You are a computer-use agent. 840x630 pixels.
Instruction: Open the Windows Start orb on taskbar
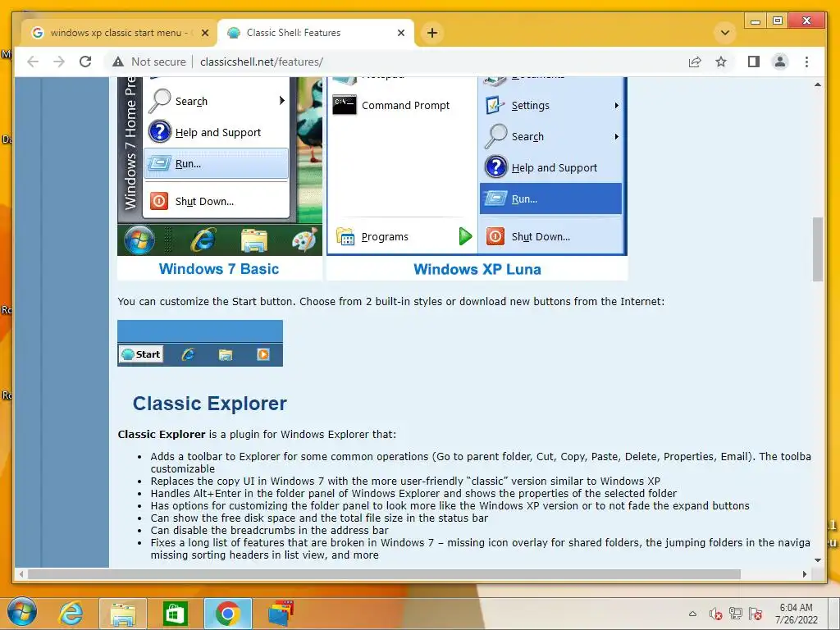pyautogui.click(x=22, y=612)
